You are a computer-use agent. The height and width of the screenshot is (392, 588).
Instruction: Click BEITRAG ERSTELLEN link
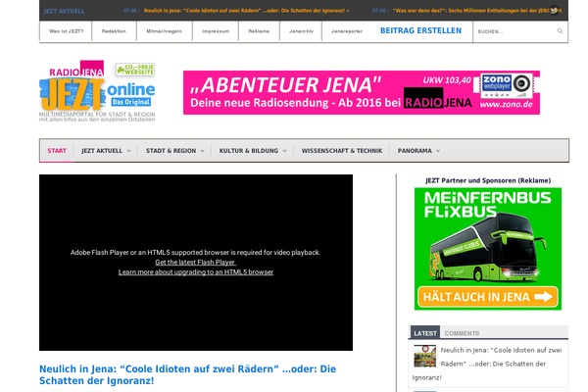420,30
